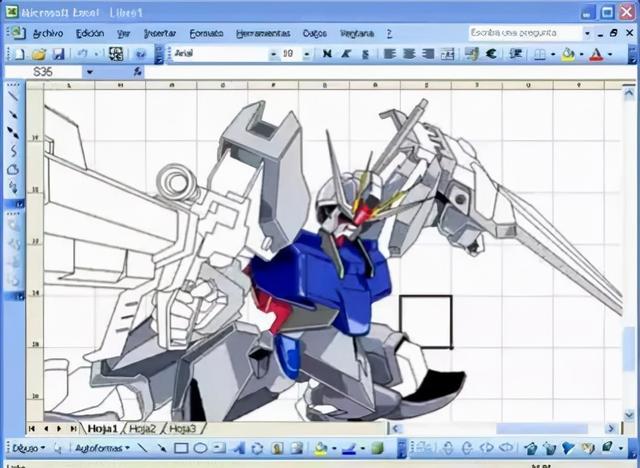Open the Archivo menu
640x468 pixels.
48,33
